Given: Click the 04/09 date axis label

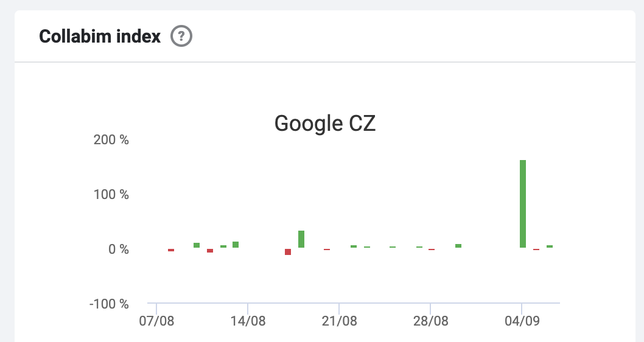Looking at the screenshot, I should point(522,321).
